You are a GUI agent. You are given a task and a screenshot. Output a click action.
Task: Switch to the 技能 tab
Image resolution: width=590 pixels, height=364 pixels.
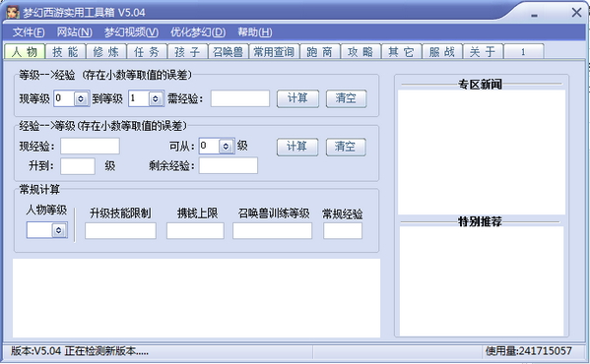[65, 52]
